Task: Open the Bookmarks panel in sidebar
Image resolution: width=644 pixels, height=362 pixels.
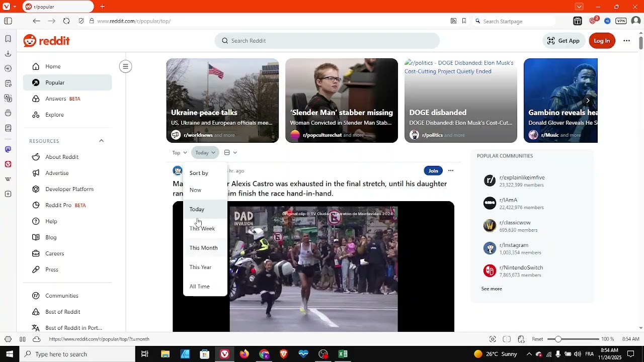Action: coord(8,39)
